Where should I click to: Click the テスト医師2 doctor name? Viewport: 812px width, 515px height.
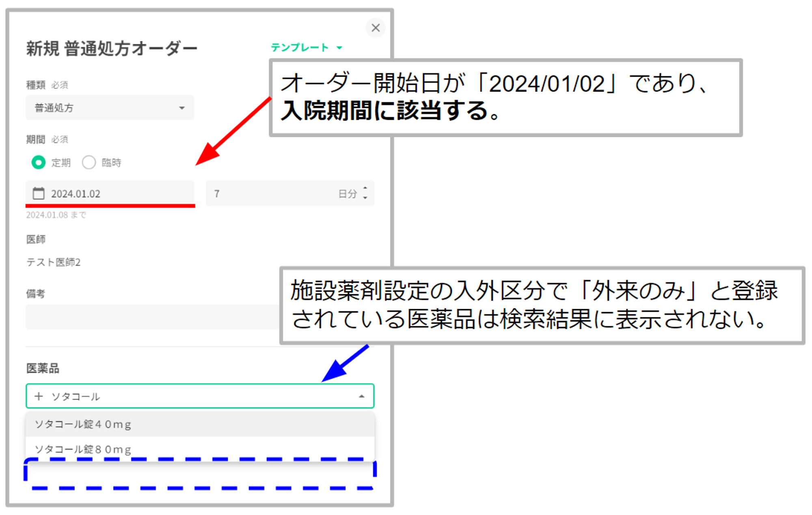coord(54,262)
